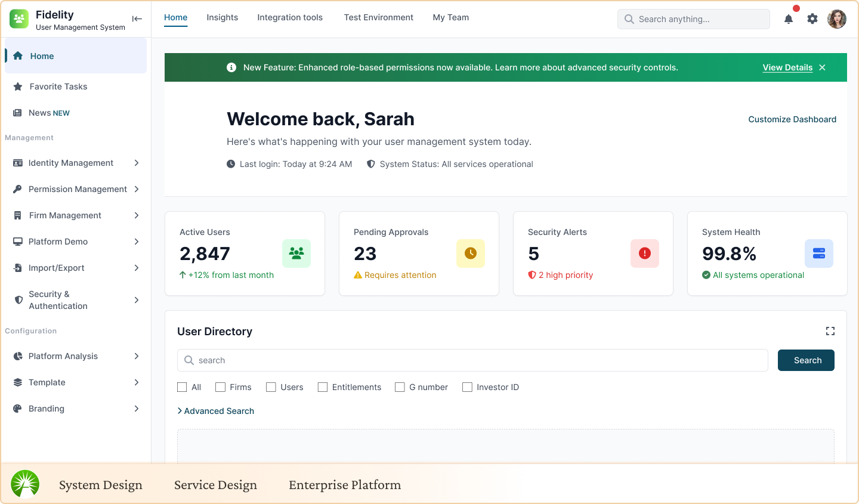The height and width of the screenshot is (504, 859).
Task: Click the Fidelity green logo icon
Action: [x=19, y=19]
